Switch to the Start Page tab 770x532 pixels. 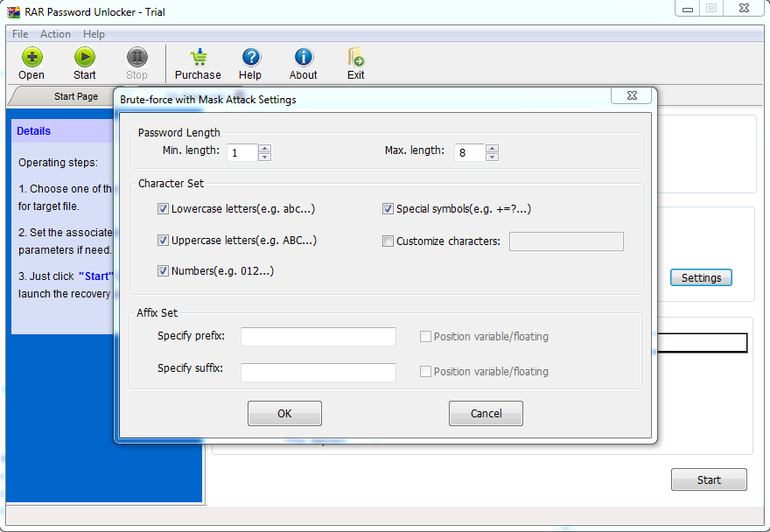coord(76,96)
